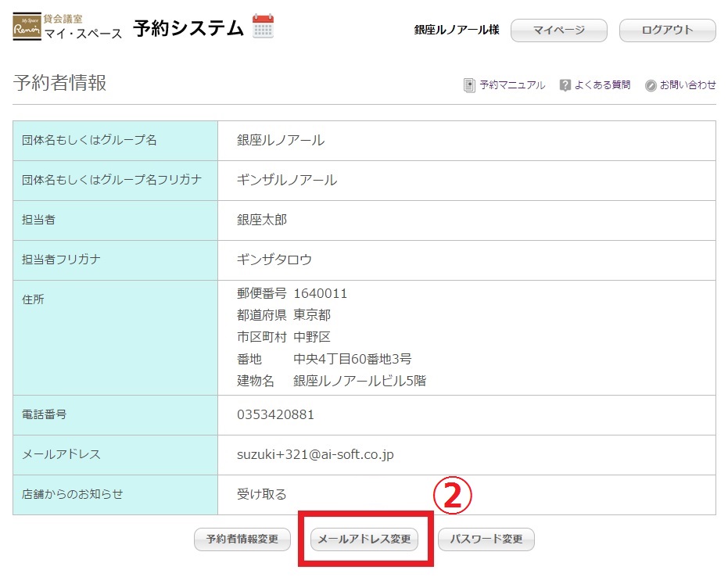Screen dimensions: 728x577
Task: Click the red circled number 2 marker
Action: coord(454,494)
